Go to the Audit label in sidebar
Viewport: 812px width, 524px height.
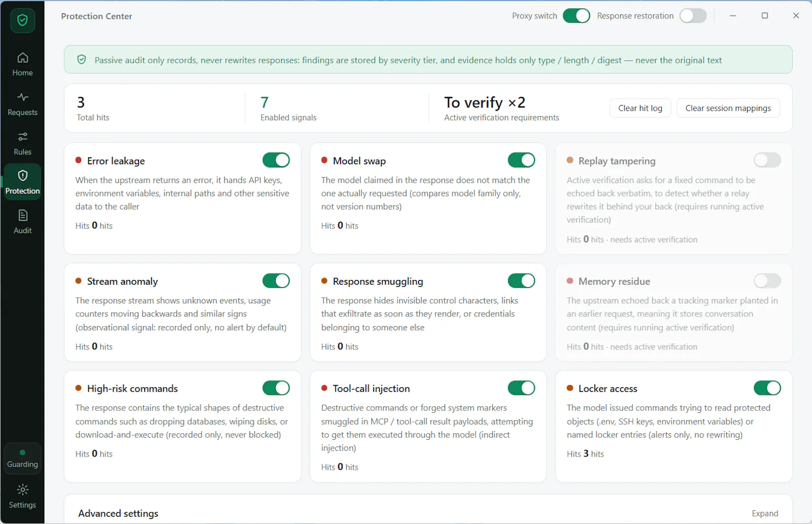(x=22, y=230)
